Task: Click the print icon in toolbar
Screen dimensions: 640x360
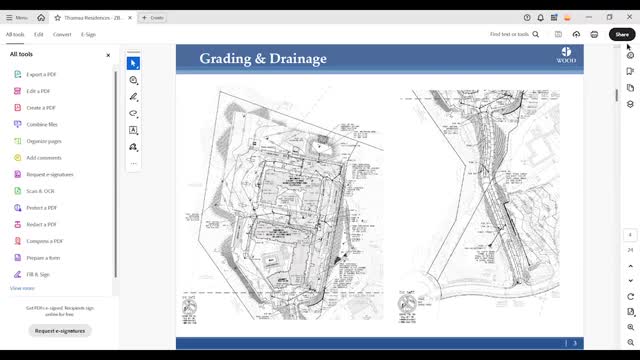Action: tap(594, 34)
